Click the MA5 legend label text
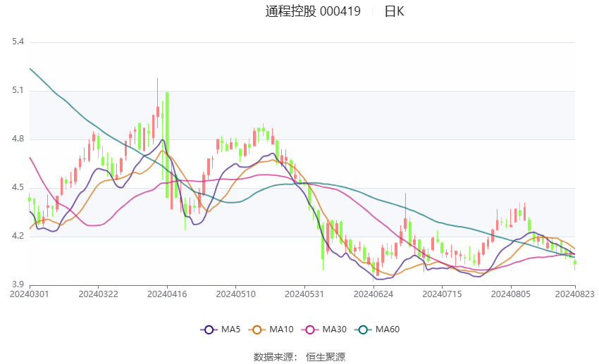 pyautogui.click(x=230, y=330)
